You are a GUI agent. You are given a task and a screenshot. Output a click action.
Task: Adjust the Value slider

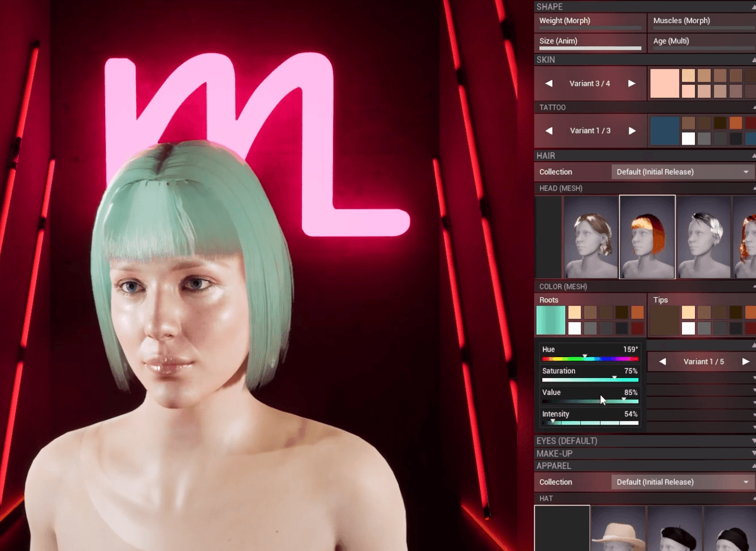[590, 401]
